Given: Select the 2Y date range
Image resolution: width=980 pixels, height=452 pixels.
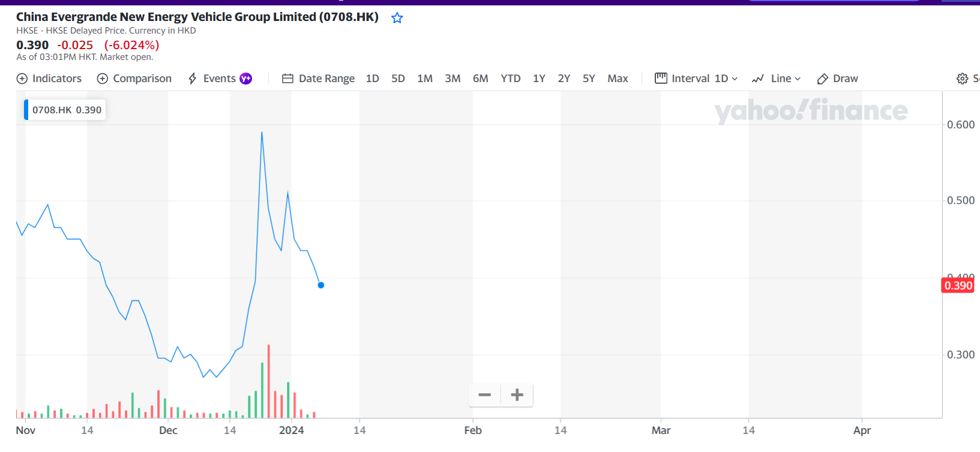Looking at the screenshot, I should click(x=564, y=79).
